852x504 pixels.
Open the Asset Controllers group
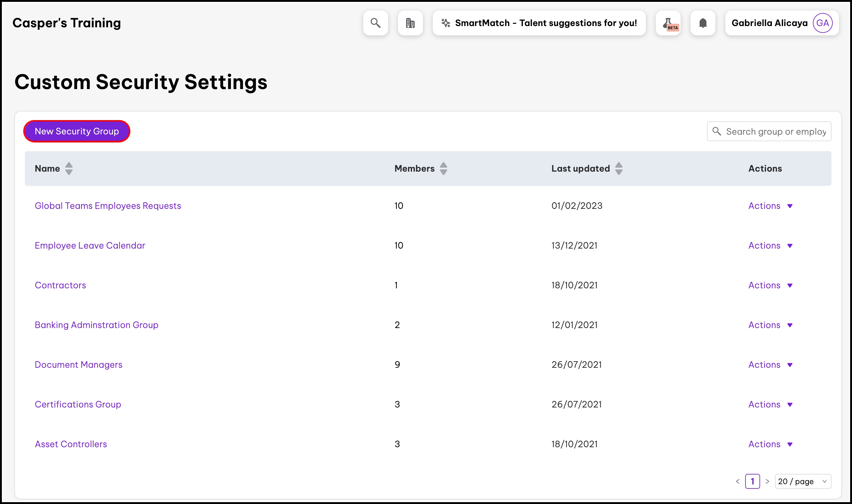pos(71,444)
